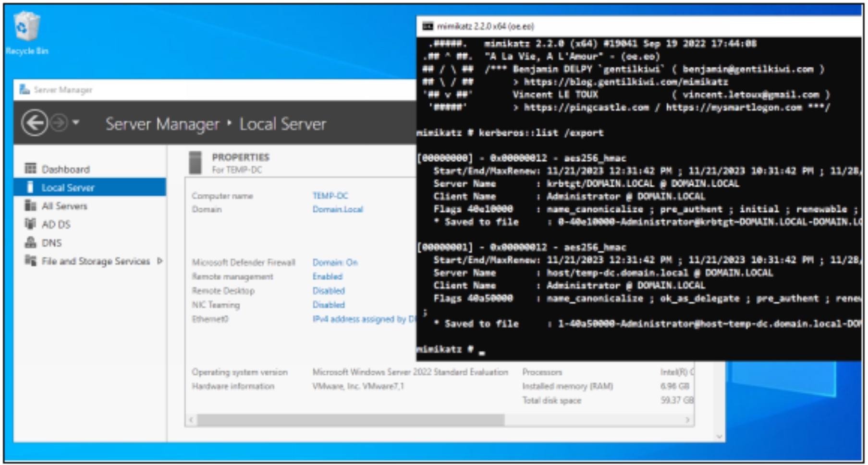Viewport: 868px width, 465px height.
Task: Select Local Server in the sidebar
Action: pyautogui.click(x=68, y=188)
